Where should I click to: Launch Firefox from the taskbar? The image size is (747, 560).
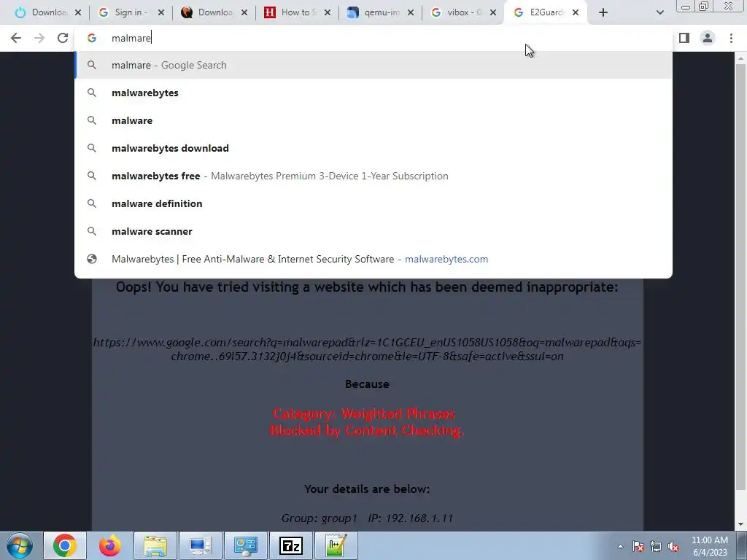pos(110,545)
